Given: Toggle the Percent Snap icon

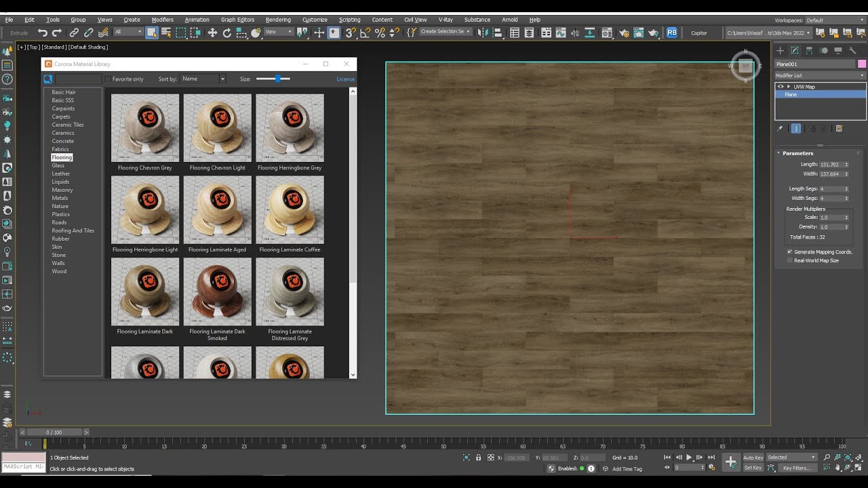Looking at the screenshot, I should (380, 33).
